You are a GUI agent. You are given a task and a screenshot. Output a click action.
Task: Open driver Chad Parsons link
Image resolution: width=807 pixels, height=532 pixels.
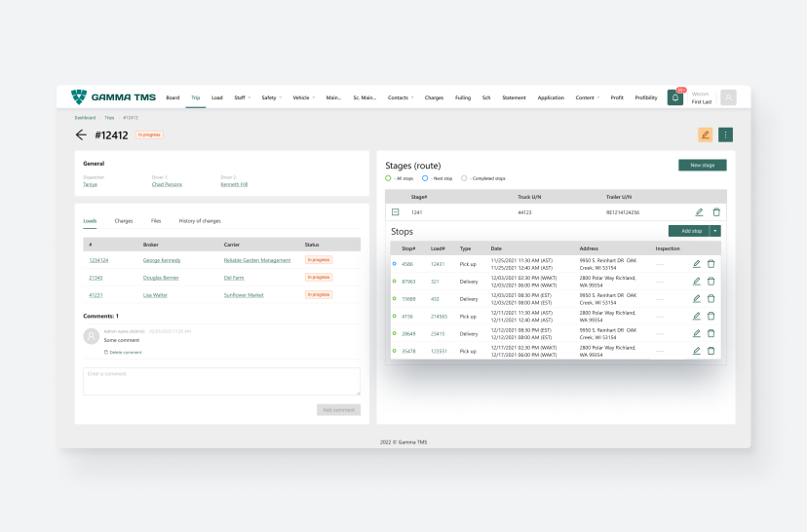coord(167,184)
